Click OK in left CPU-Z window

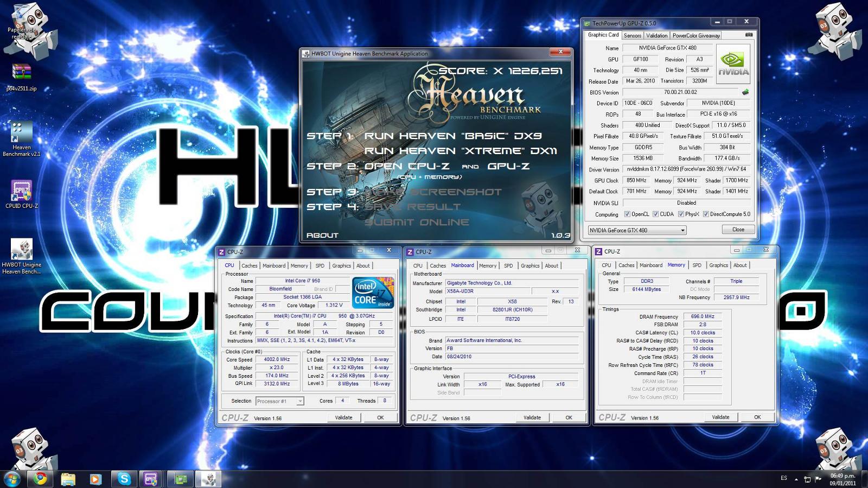[x=380, y=417]
